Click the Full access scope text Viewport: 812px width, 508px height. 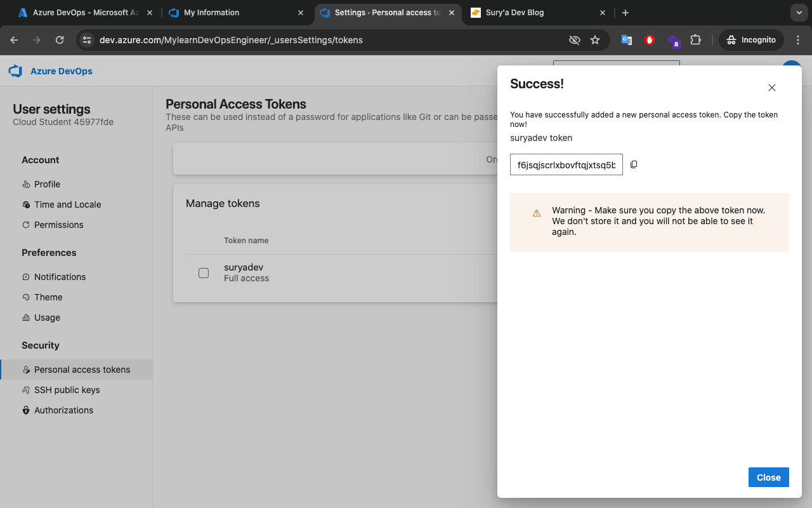point(246,278)
